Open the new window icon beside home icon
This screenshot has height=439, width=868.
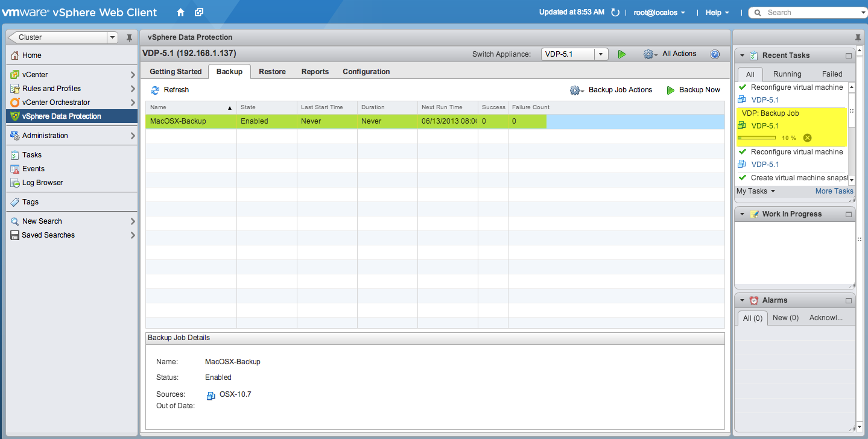coord(199,12)
